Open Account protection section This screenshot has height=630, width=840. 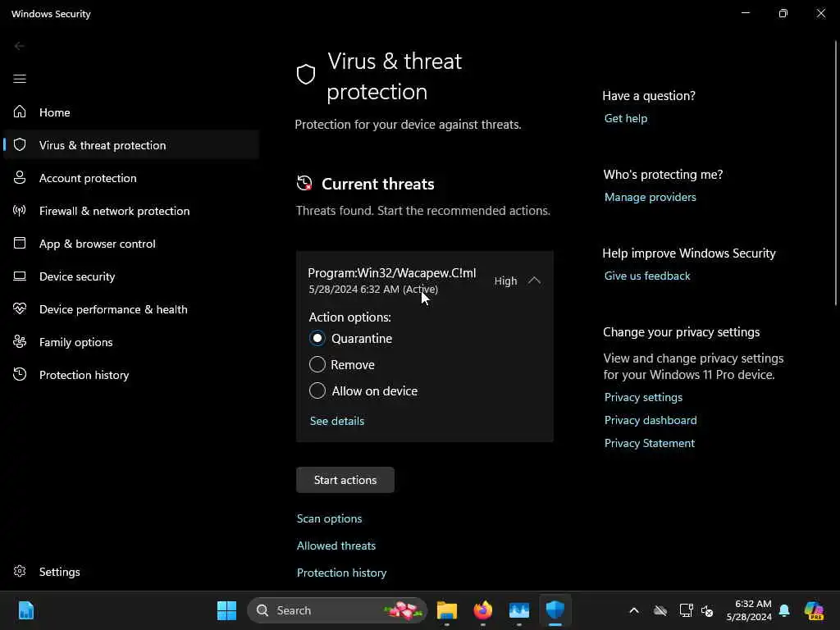coord(131,178)
